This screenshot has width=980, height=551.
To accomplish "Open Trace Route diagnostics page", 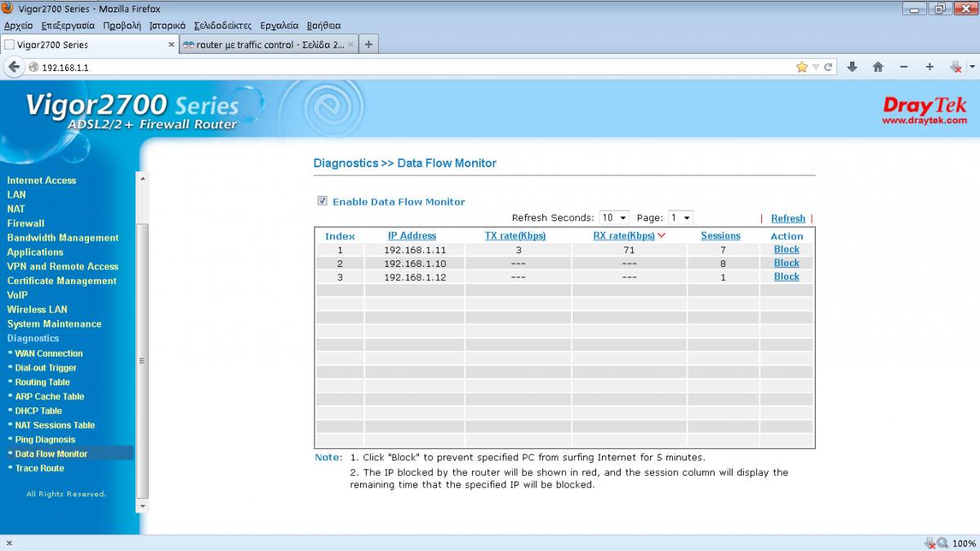I will coord(39,469).
